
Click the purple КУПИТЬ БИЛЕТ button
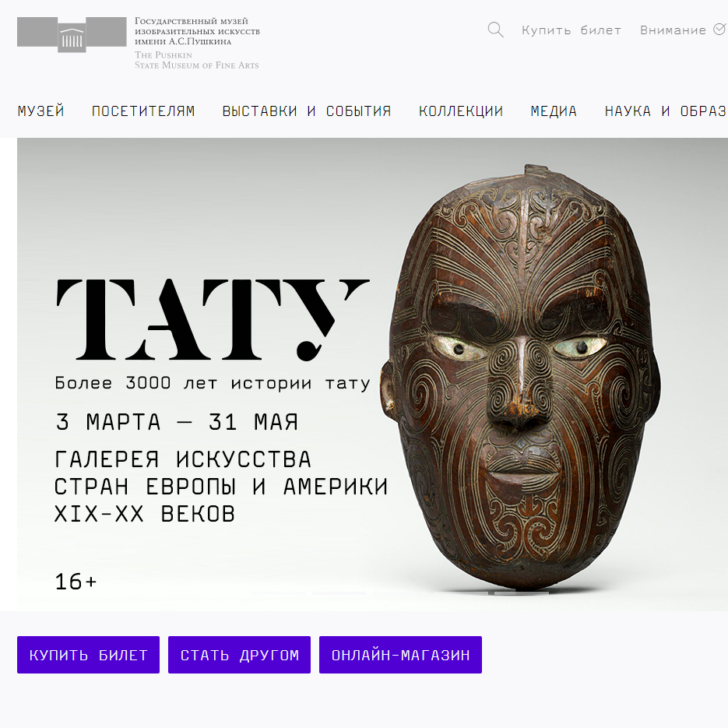(88, 655)
